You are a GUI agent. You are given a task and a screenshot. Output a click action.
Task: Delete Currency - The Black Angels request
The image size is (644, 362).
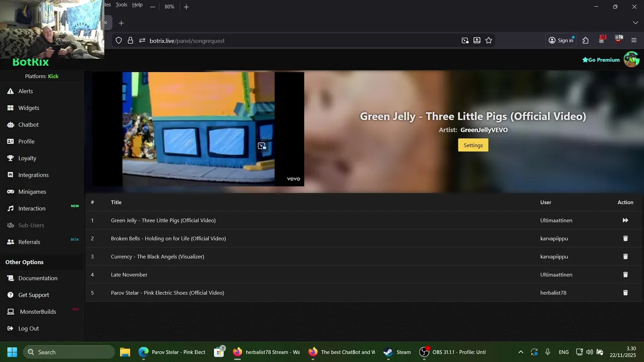(x=625, y=256)
